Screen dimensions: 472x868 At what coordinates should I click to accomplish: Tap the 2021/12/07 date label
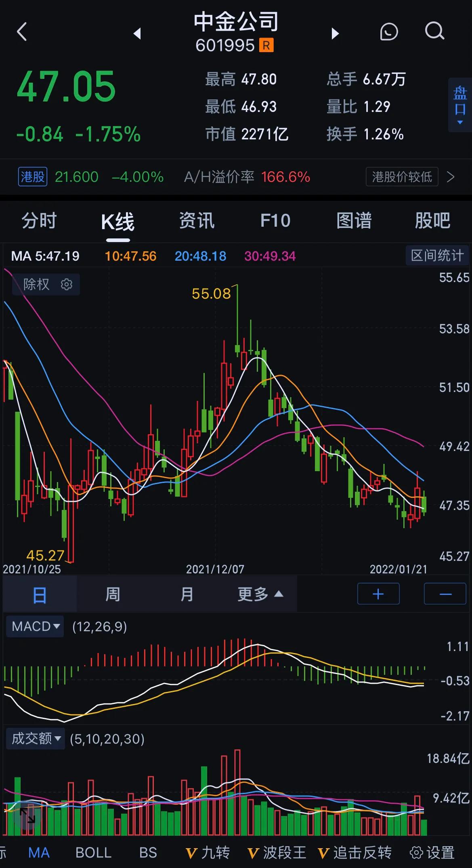[215, 569]
